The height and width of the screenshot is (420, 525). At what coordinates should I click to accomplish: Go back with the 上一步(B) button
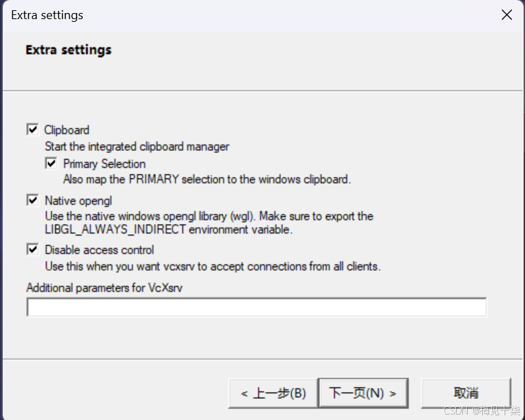pyautogui.click(x=273, y=393)
